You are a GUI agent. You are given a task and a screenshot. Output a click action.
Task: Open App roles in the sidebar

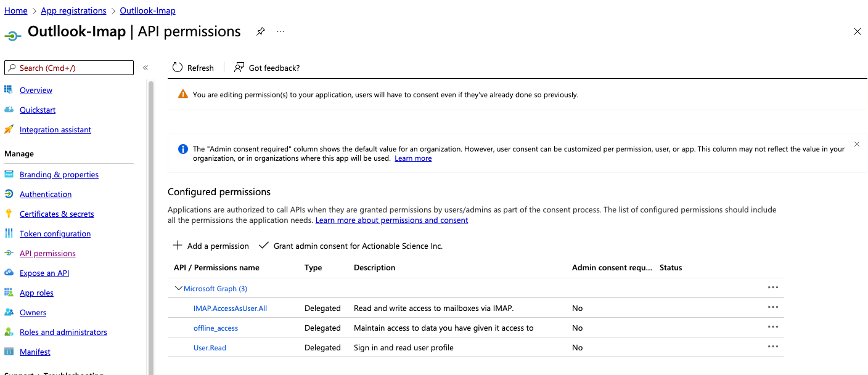[36, 292]
